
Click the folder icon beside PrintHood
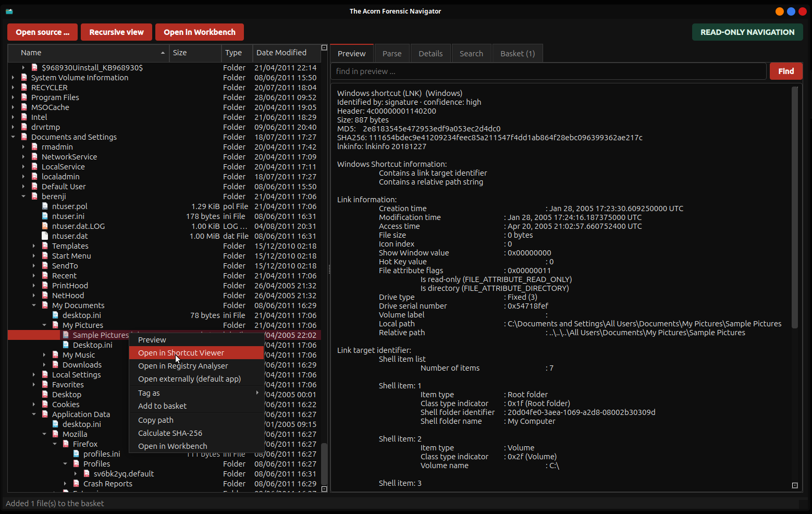(x=45, y=286)
